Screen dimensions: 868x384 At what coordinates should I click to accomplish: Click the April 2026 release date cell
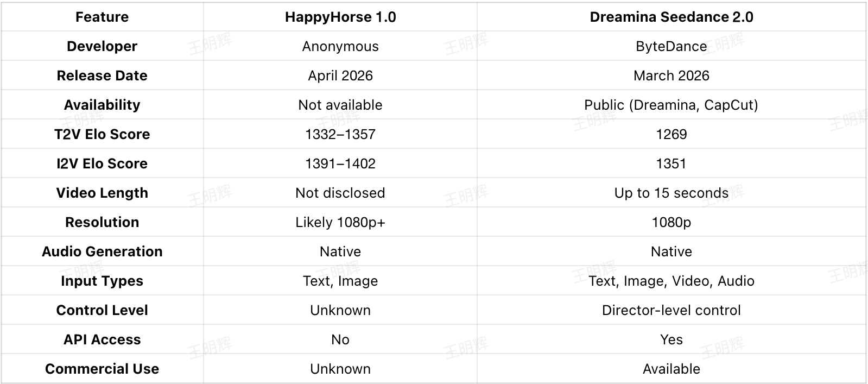pos(340,75)
